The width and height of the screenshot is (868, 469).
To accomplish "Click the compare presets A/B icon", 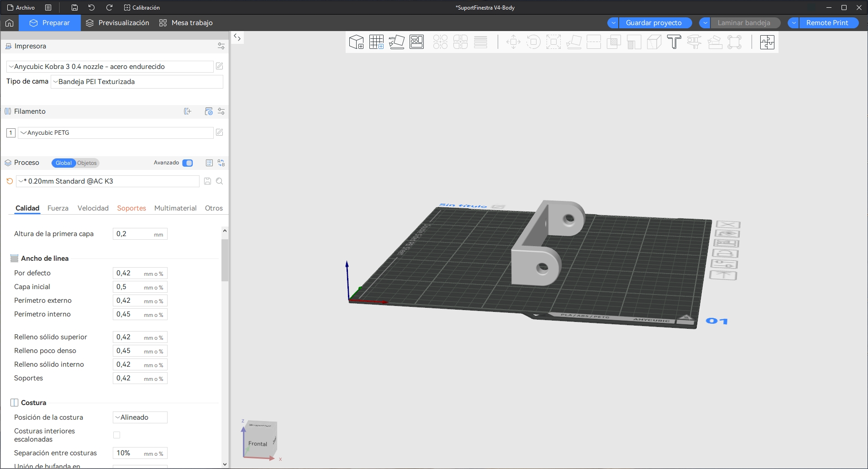I will [x=221, y=163].
